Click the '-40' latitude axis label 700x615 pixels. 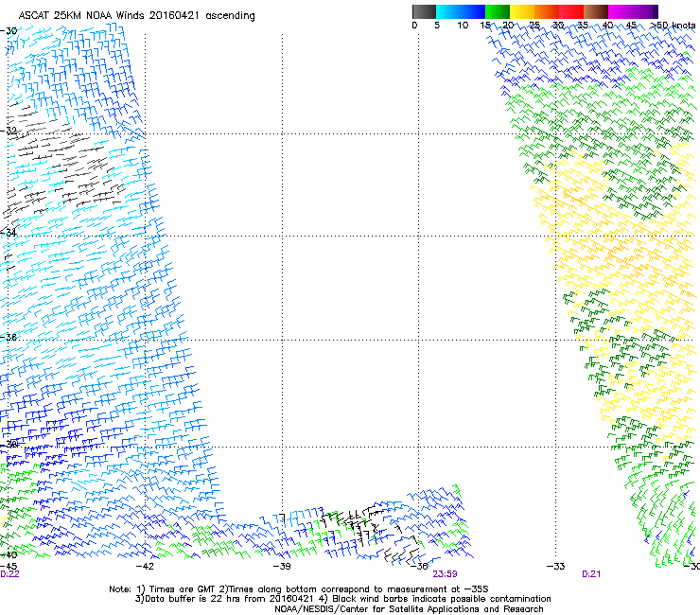(9, 554)
